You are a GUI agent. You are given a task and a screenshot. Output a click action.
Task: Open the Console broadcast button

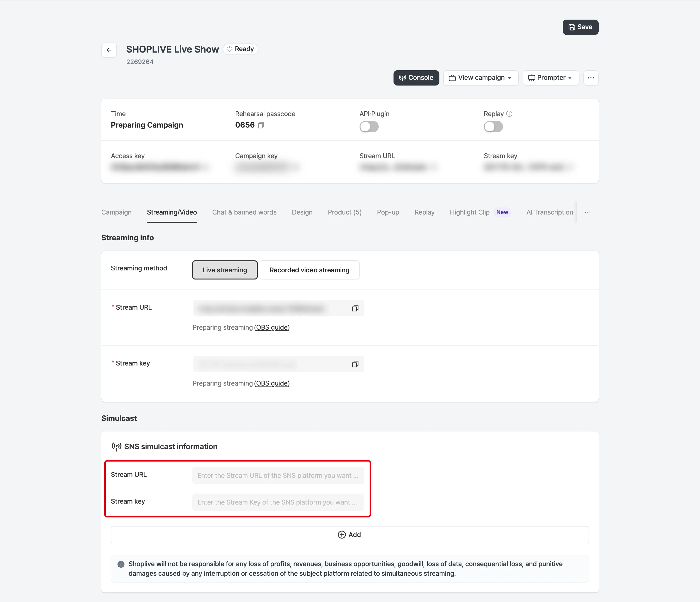(416, 78)
